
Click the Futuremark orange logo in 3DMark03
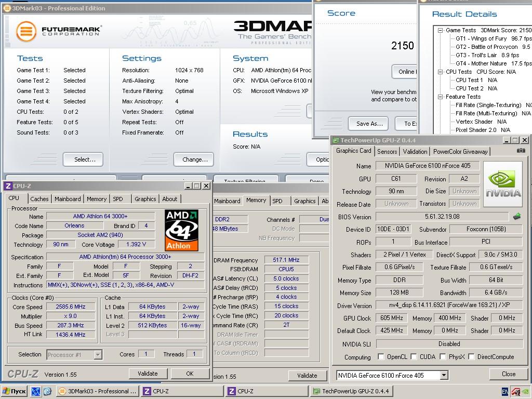26,31
